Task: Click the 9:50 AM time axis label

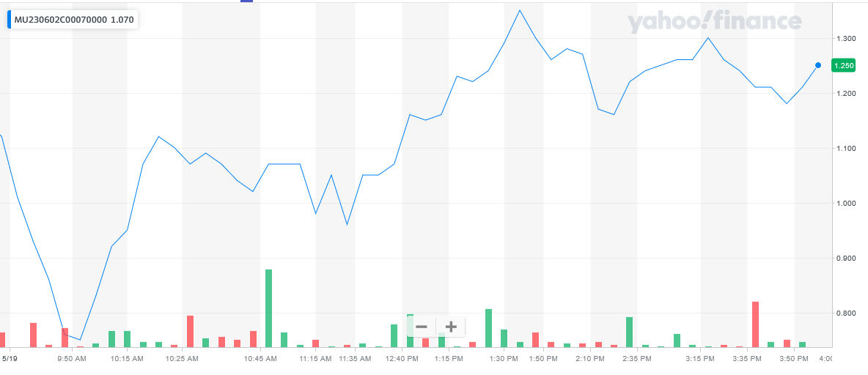Action: 72,359
